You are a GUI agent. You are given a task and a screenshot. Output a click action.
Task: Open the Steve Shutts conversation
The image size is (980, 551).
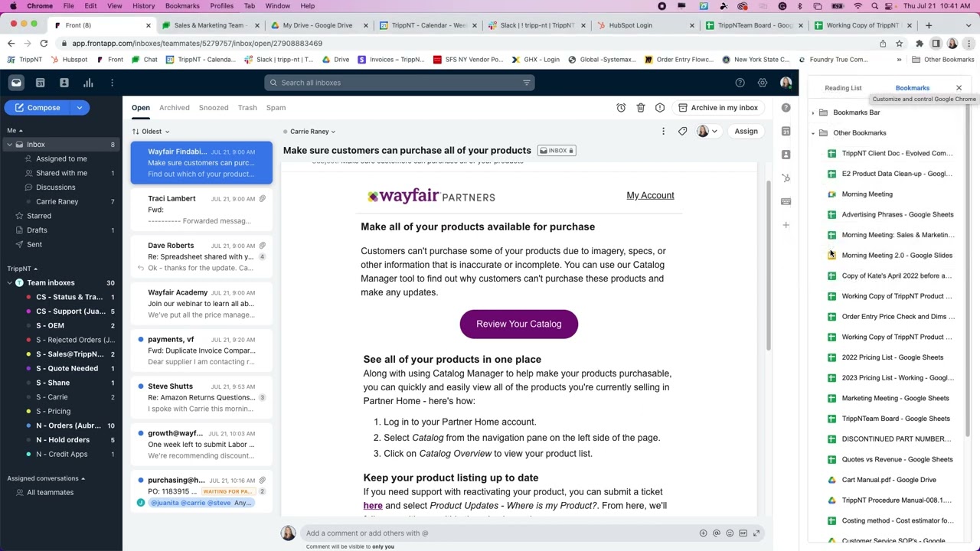pyautogui.click(x=201, y=397)
